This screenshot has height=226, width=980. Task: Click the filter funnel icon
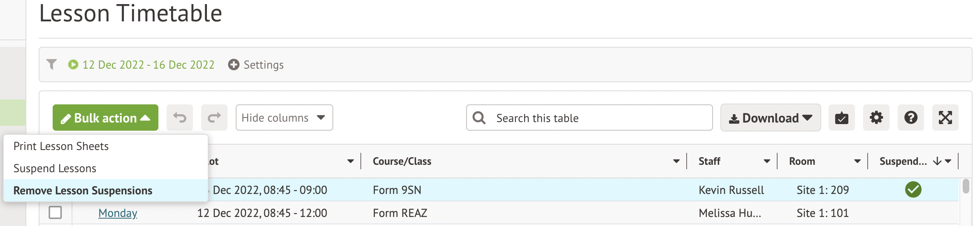point(51,65)
